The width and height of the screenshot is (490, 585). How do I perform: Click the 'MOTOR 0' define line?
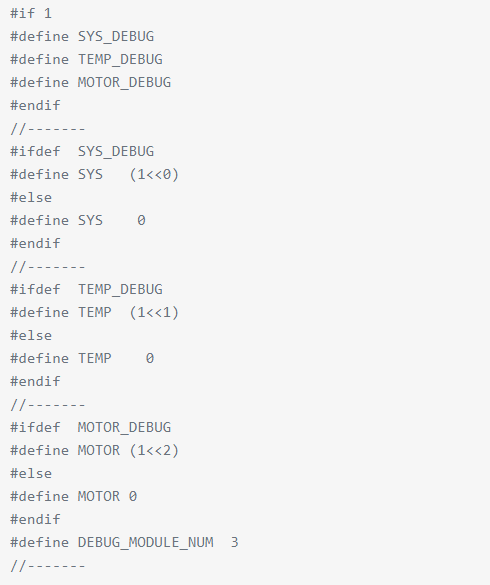[74, 497]
